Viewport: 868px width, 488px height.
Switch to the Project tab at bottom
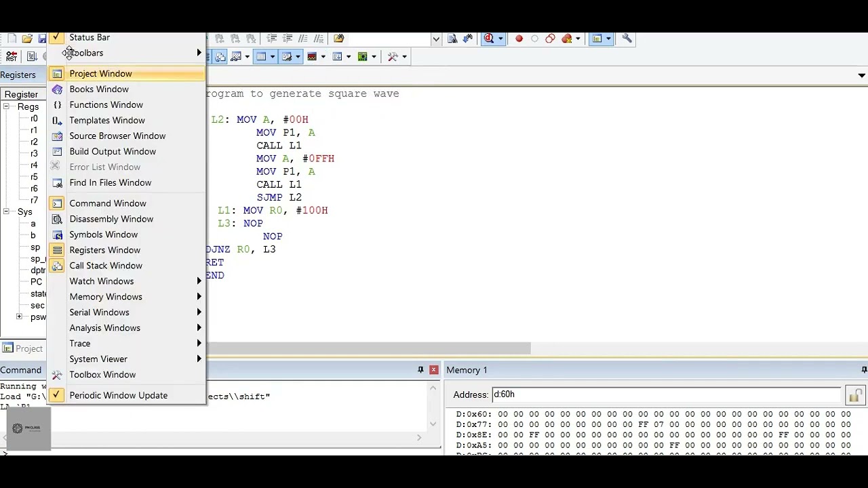click(23, 348)
